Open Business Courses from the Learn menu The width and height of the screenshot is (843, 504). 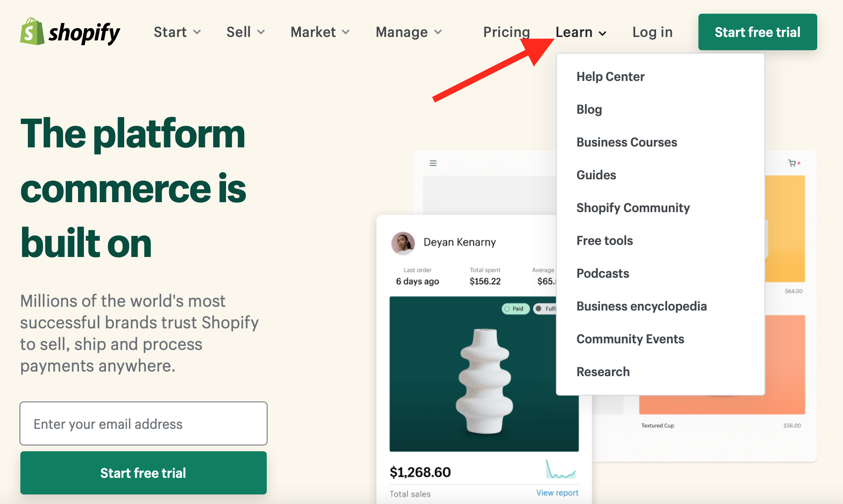pos(627,142)
